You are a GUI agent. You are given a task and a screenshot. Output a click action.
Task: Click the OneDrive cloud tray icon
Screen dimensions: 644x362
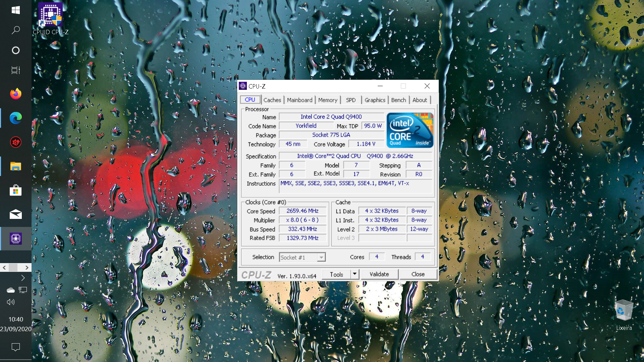tap(11, 290)
